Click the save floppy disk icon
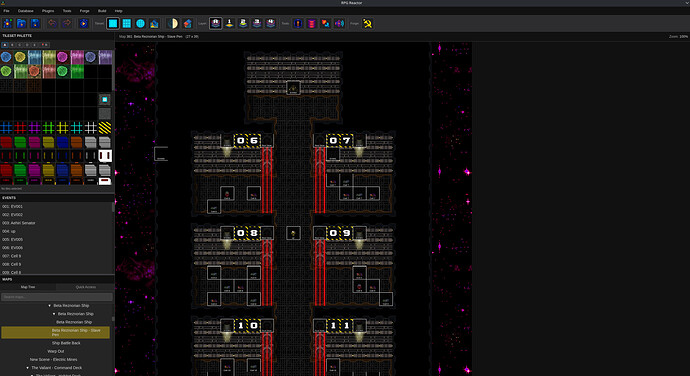Viewport: 690px width, 376px height. coord(35,23)
